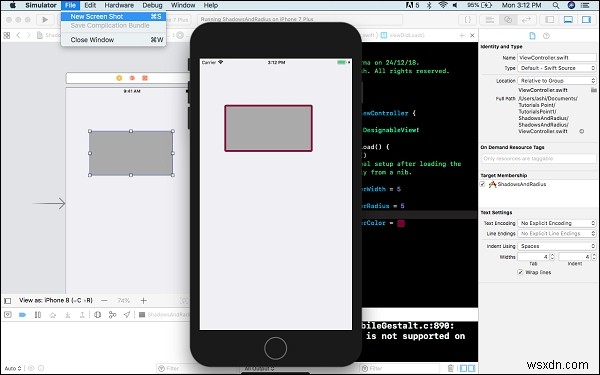Toggle the console pane button

click(473, 368)
